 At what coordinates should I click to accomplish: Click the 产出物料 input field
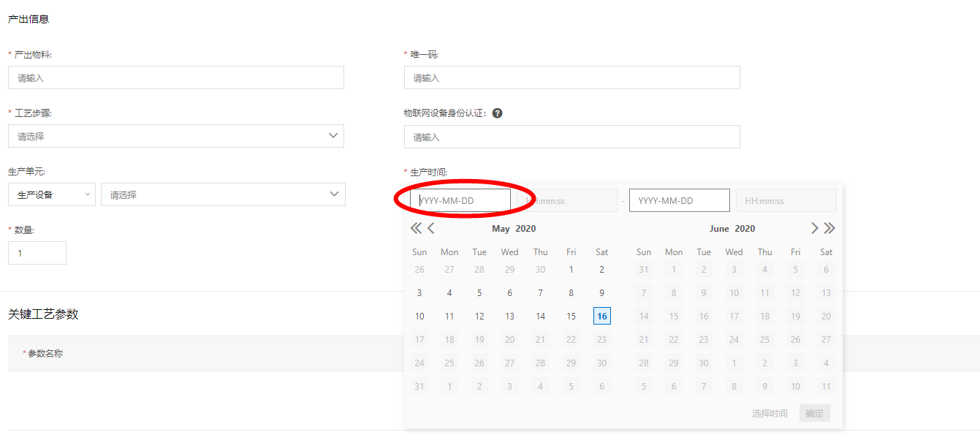176,77
